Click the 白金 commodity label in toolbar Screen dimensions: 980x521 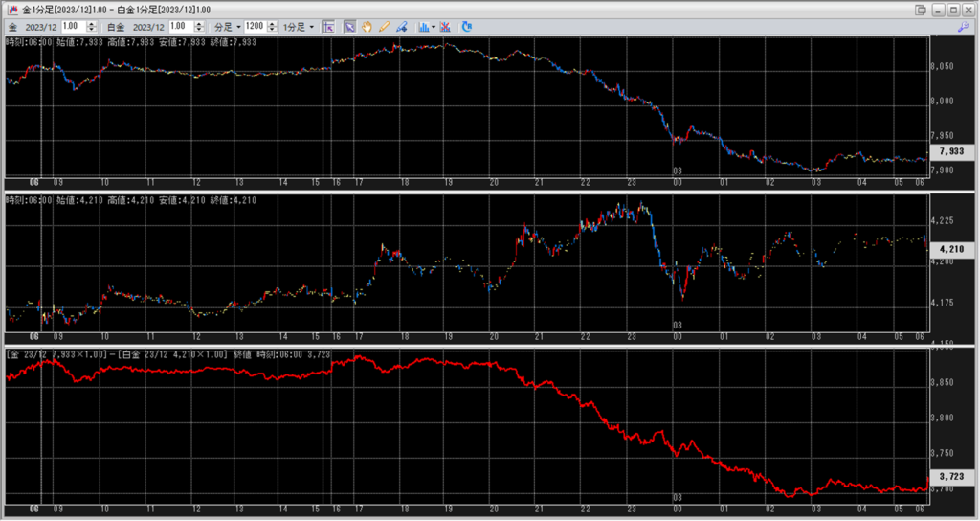click(113, 27)
